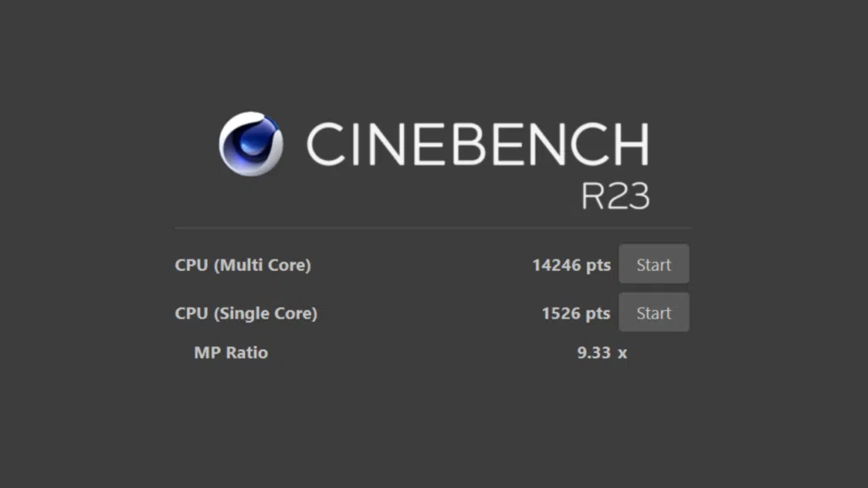The width and height of the screenshot is (868, 488).
Task: Click the "x" unit after 9.33
Action: [622, 353]
